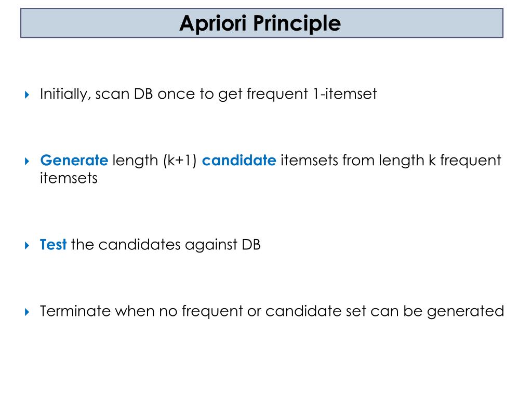Click the 'Apriori Principle' title banner
The image size is (532, 399).
(x=262, y=23)
